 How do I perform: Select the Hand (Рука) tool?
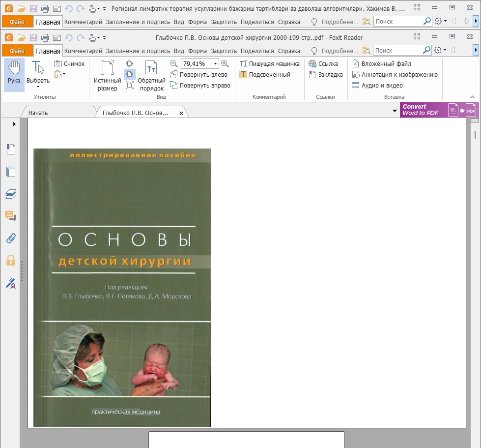point(14,75)
